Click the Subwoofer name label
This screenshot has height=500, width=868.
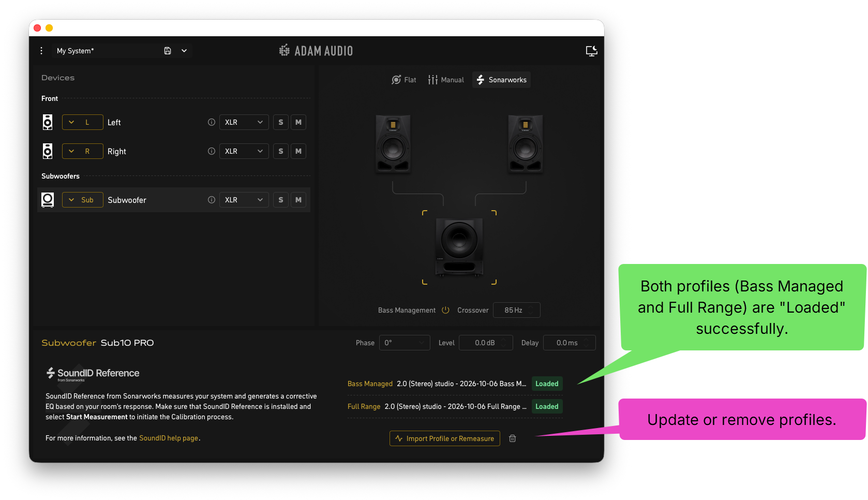coord(127,200)
